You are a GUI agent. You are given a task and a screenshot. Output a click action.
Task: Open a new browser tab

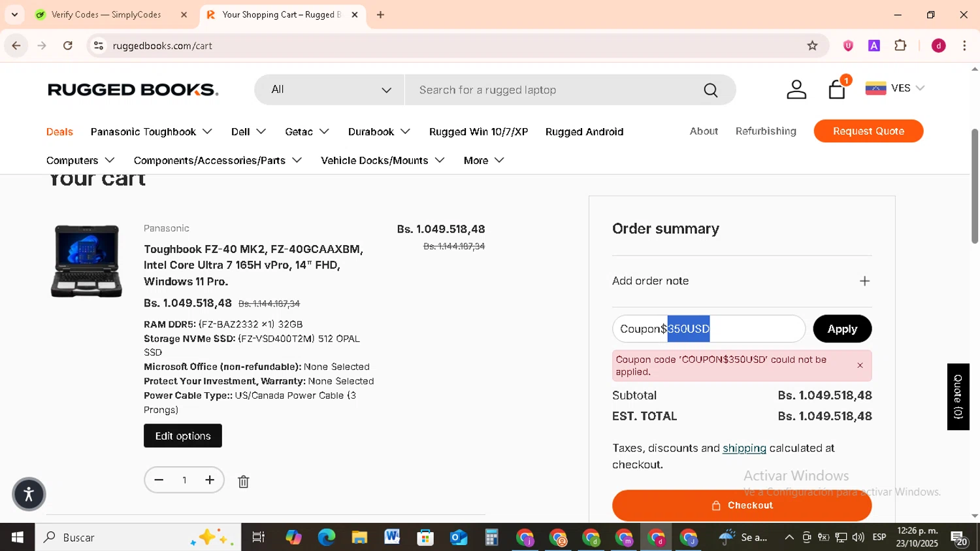point(380,14)
